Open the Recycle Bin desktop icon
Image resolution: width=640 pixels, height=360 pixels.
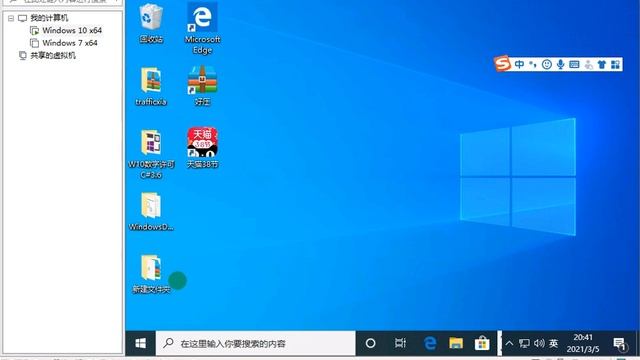click(151, 22)
